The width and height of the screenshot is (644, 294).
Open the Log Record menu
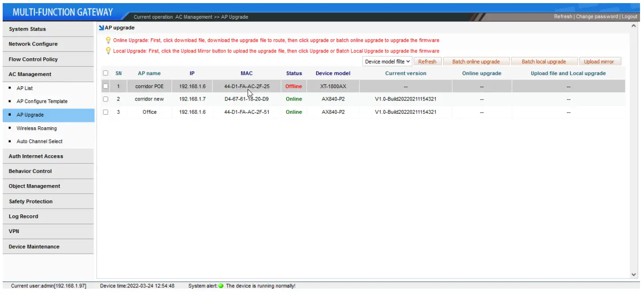click(48, 217)
